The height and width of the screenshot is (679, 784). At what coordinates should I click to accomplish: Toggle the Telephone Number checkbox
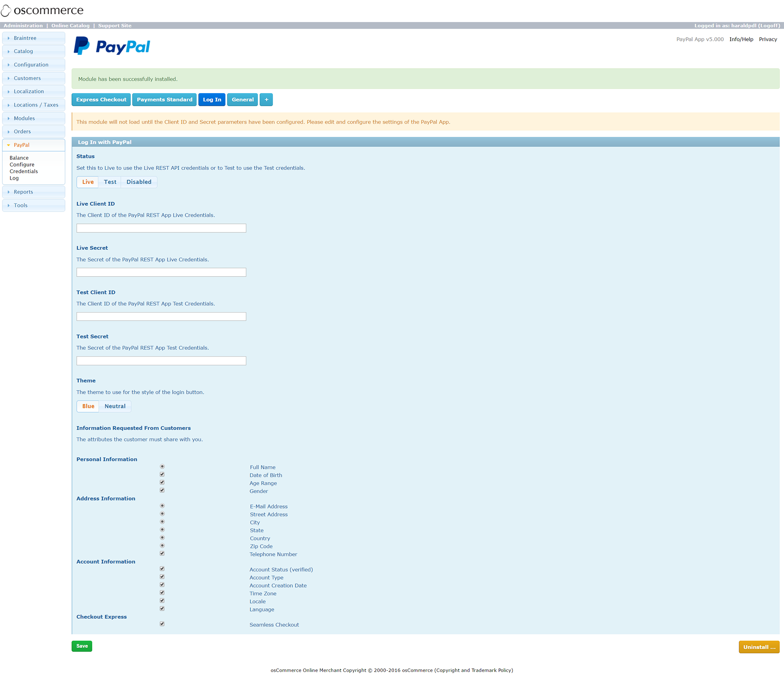click(162, 554)
